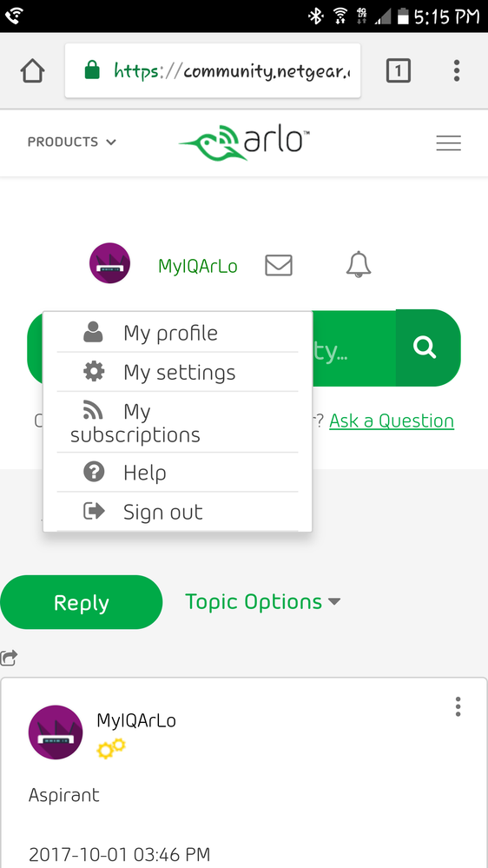
Task: Tap the browser home icon
Action: pyautogui.click(x=33, y=71)
